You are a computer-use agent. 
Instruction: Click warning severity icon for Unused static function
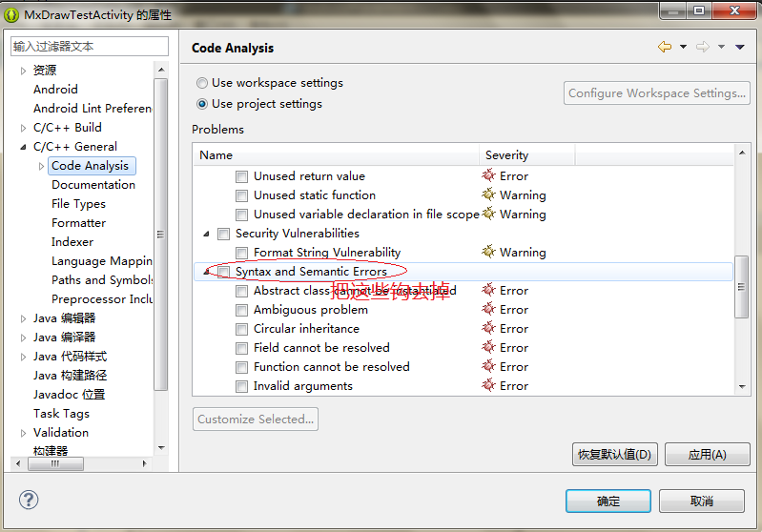tap(489, 195)
